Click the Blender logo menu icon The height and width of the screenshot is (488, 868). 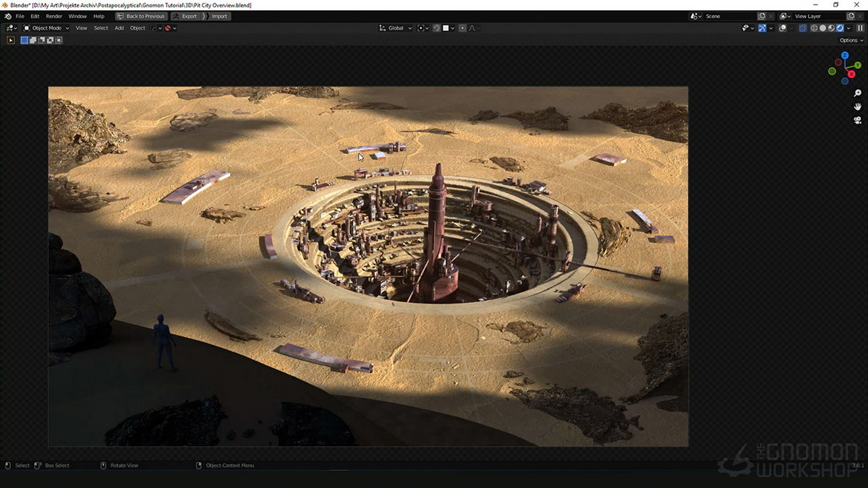tap(7, 16)
